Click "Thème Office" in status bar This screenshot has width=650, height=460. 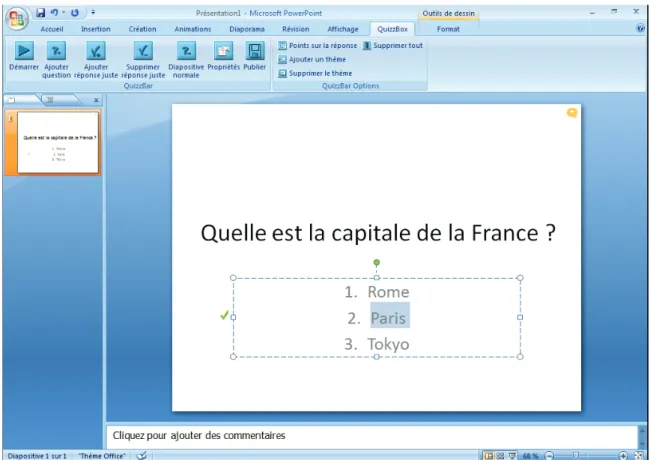[102, 456]
